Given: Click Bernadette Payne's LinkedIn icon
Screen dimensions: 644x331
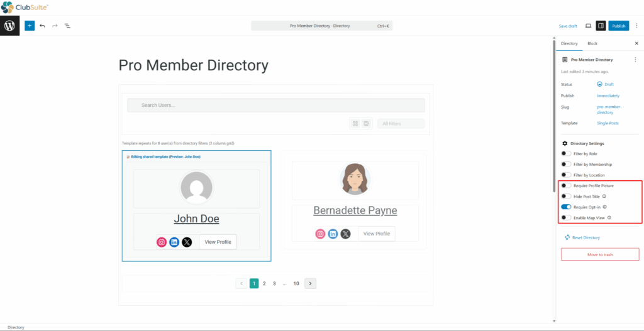Looking at the screenshot, I should click(x=333, y=234).
